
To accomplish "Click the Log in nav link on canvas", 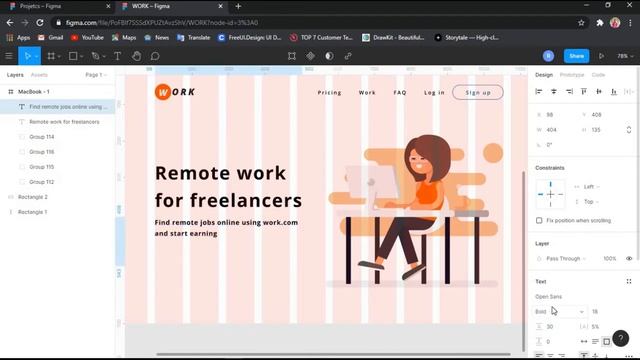I will point(434,93).
